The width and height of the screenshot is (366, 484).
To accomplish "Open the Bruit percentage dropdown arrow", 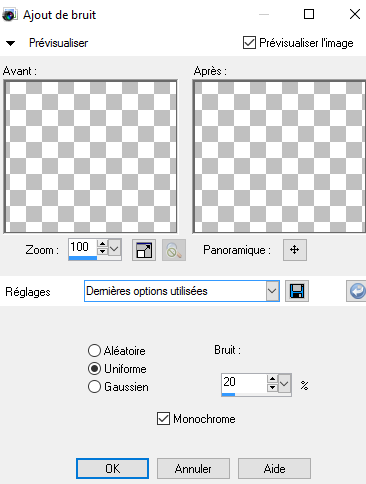I will click(x=284, y=384).
